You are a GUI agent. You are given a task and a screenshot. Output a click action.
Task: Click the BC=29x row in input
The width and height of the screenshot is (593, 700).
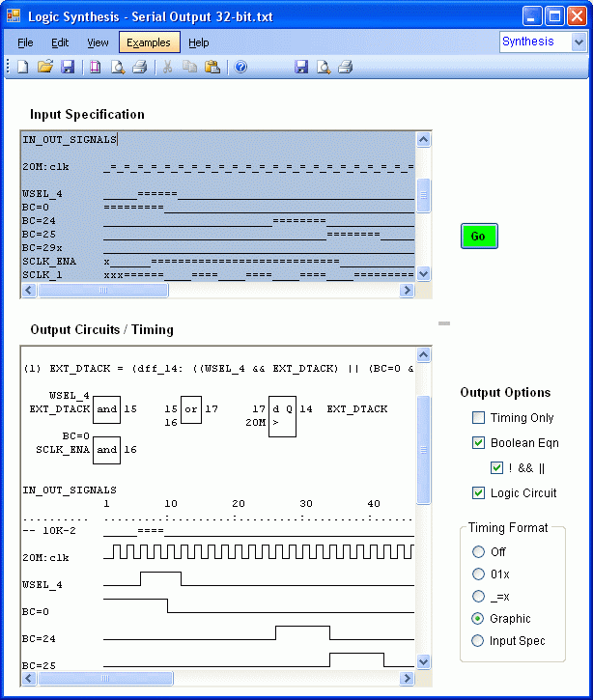click(x=218, y=248)
